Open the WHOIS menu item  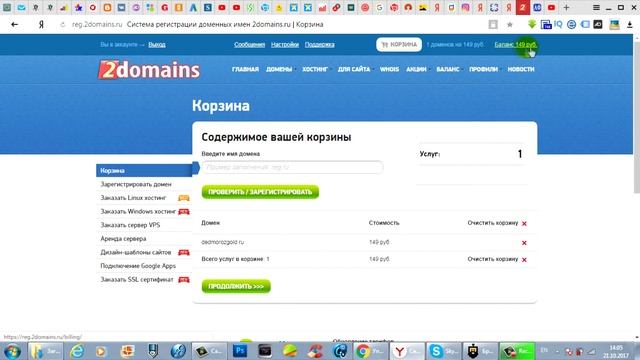click(x=389, y=69)
